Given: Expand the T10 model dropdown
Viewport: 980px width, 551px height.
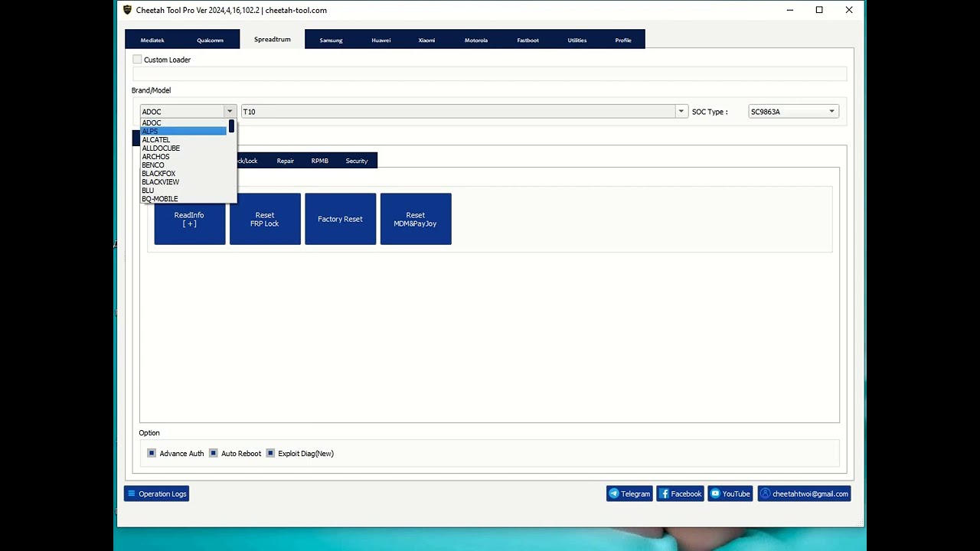Looking at the screenshot, I should (681, 112).
